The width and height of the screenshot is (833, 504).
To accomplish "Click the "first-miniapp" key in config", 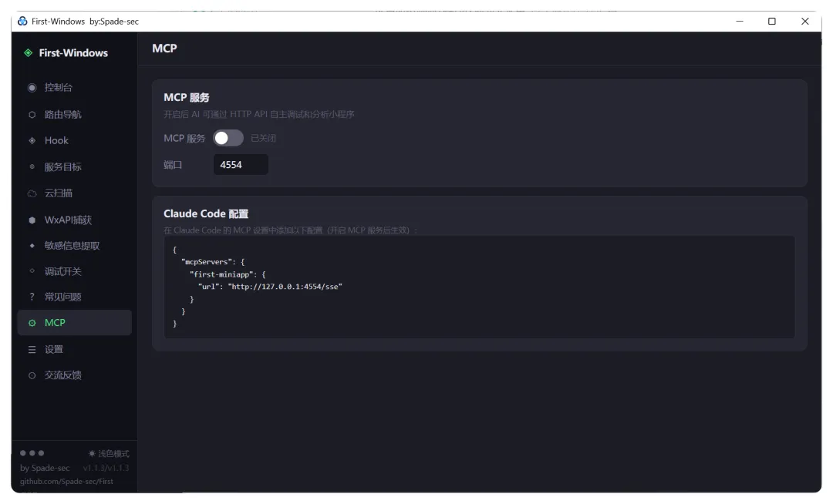I will tap(221, 274).
